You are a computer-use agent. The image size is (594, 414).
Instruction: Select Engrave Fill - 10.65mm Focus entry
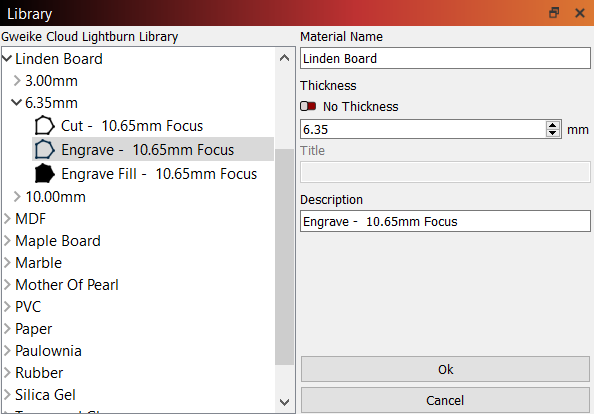point(159,174)
